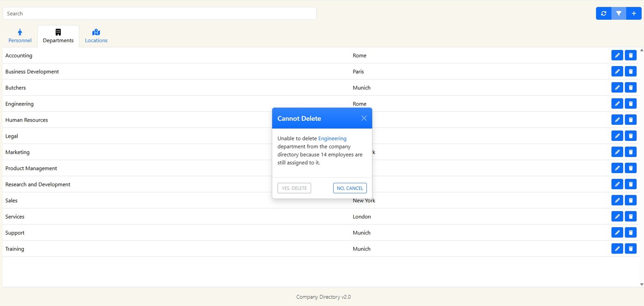Viewport: 644px width, 306px height.
Task: Select the Departments tab
Action: tap(58, 36)
